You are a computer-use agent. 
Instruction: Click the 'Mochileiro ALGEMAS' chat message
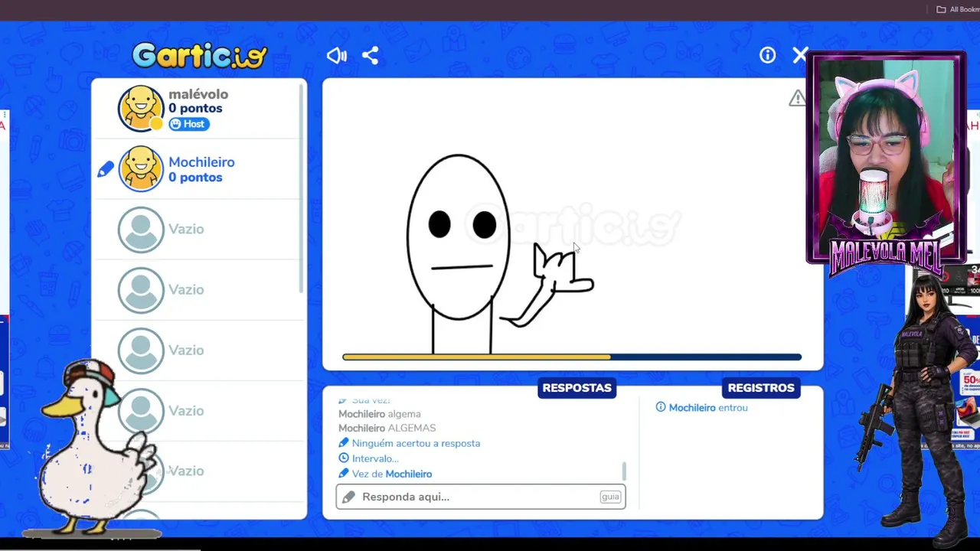[387, 428]
